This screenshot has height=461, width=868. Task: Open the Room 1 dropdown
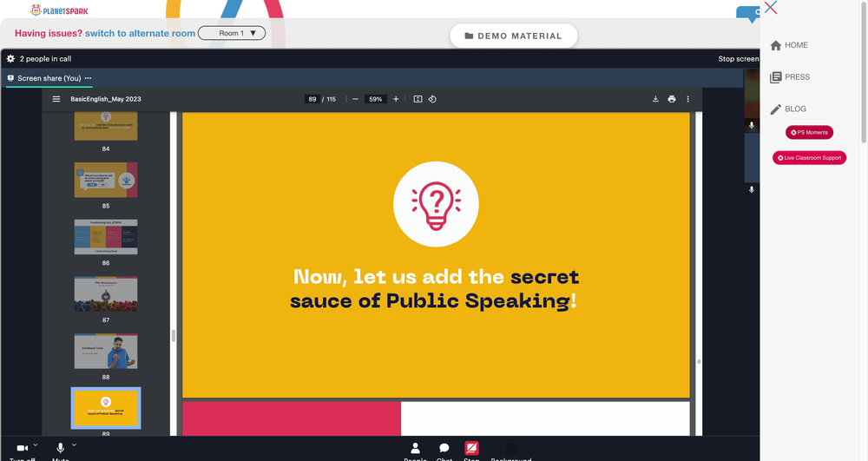232,33
